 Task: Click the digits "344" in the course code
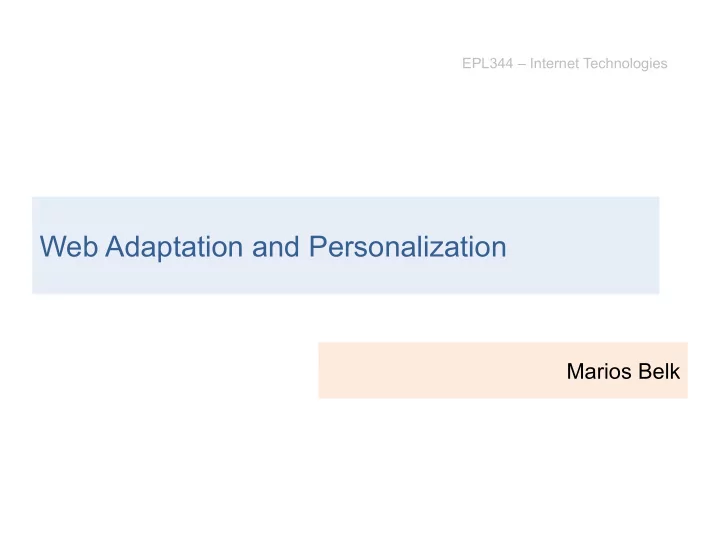[x=501, y=63]
